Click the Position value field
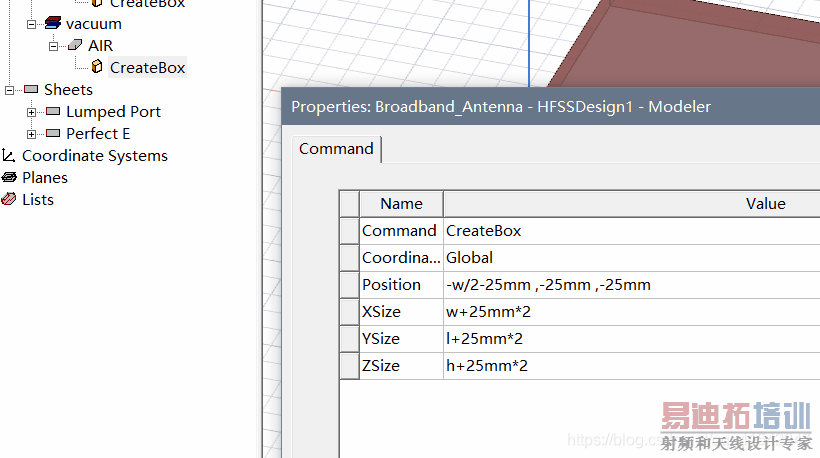 (632, 285)
